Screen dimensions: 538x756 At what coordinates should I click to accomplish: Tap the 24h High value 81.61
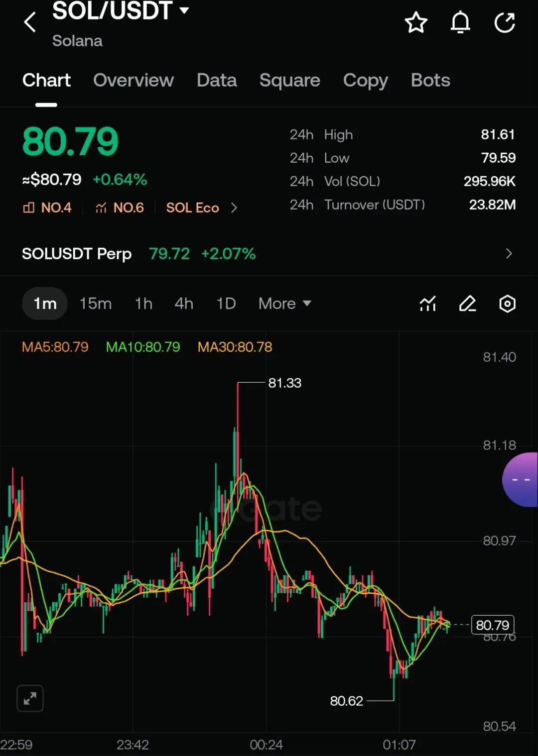498,134
